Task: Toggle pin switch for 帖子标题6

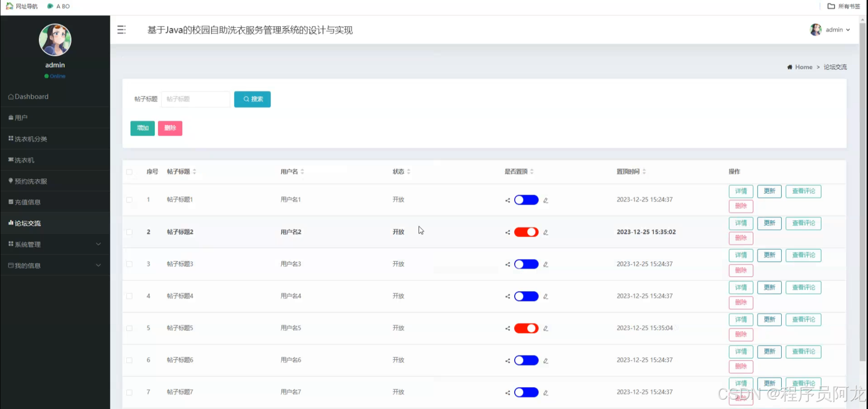Action: 526,361
